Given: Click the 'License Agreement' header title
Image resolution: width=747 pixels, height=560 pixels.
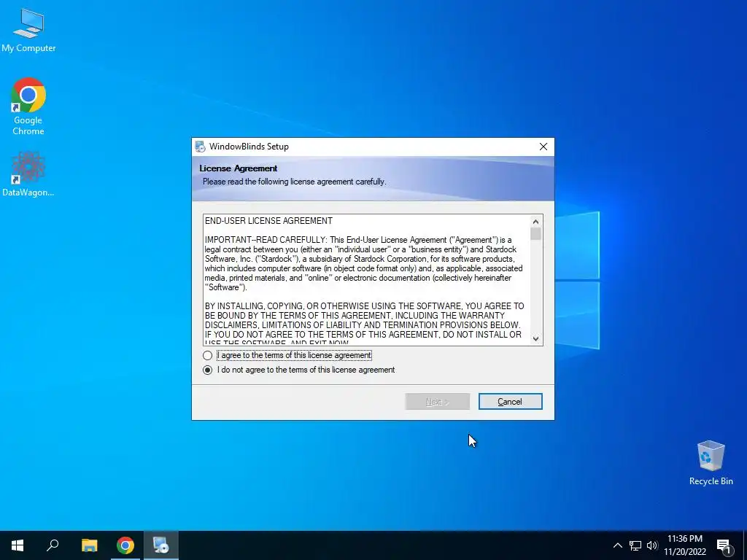Looking at the screenshot, I should (x=239, y=168).
